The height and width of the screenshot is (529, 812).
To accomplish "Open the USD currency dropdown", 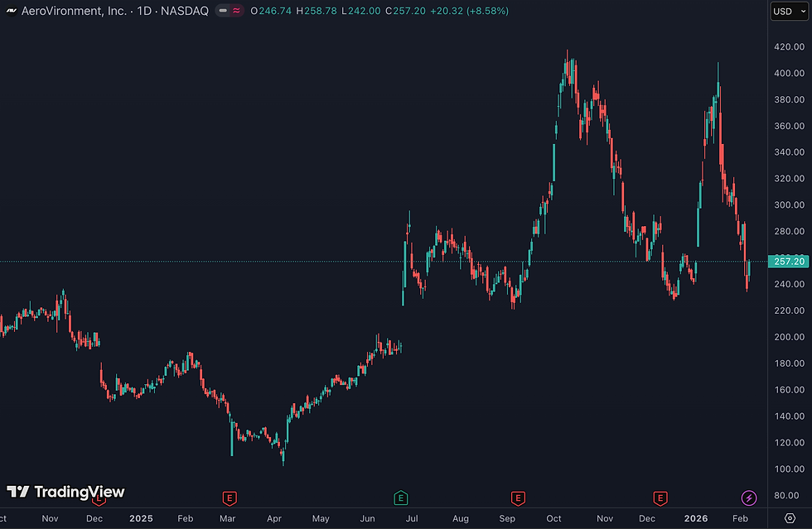I will [789, 11].
